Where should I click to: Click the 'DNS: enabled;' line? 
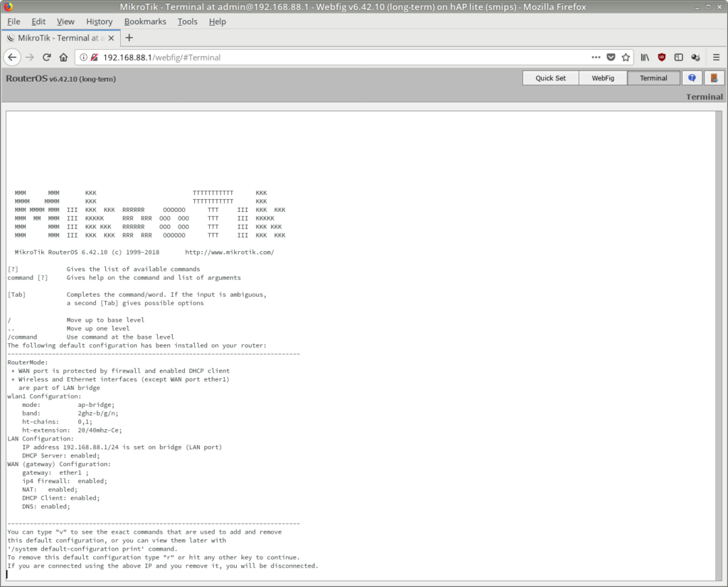point(46,507)
